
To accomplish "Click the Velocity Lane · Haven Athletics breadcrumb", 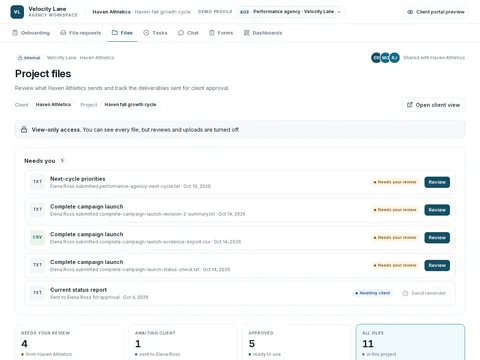I will (x=80, y=58).
